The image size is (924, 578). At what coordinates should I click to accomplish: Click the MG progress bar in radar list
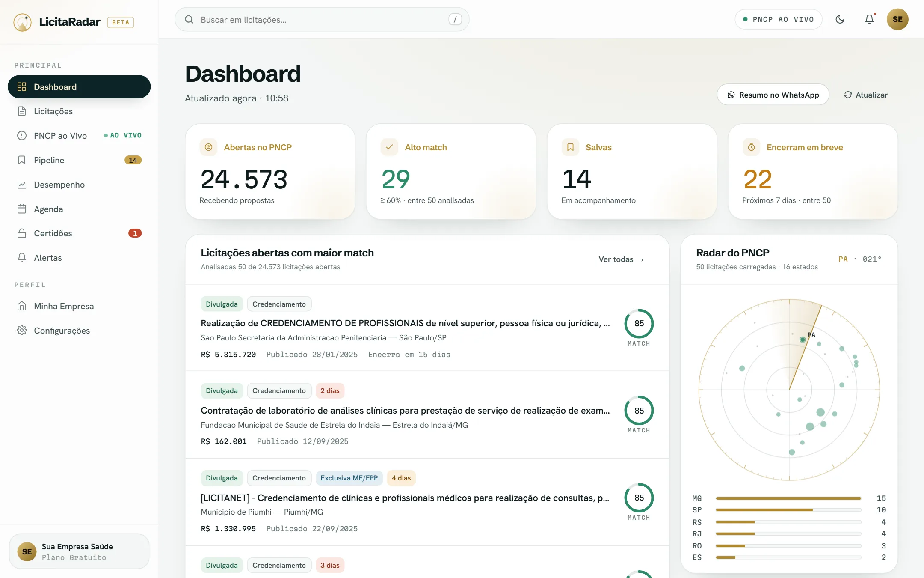coord(788,498)
